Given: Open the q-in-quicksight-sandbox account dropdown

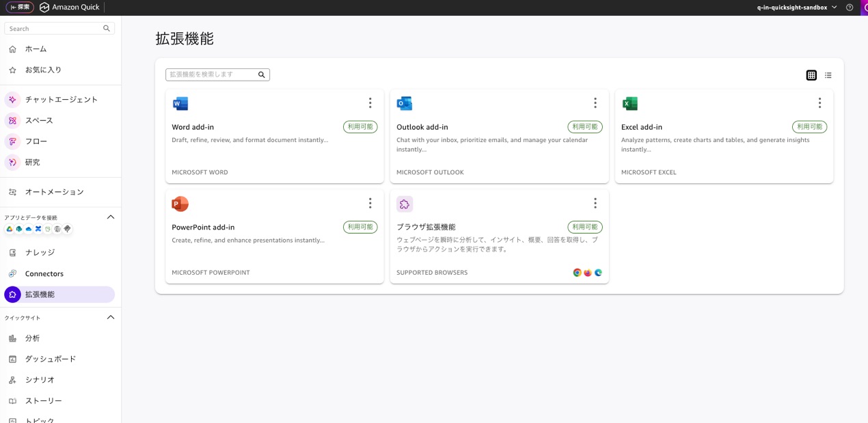Looking at the screenshot, I should 797,8.
